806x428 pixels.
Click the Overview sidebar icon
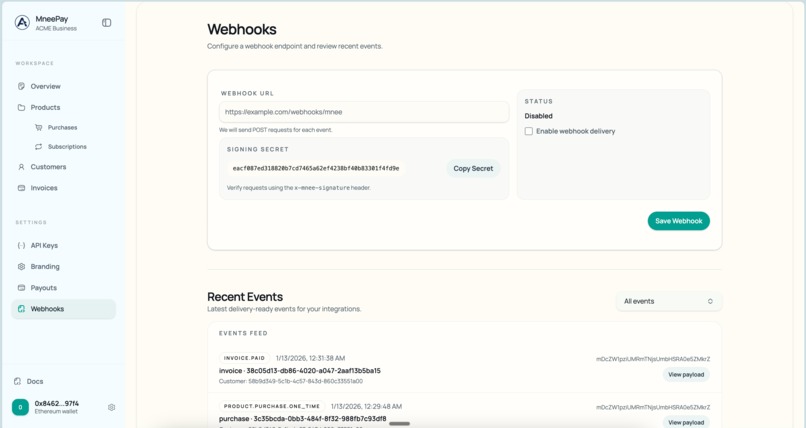pyautogui.click(x=21, y=86)
